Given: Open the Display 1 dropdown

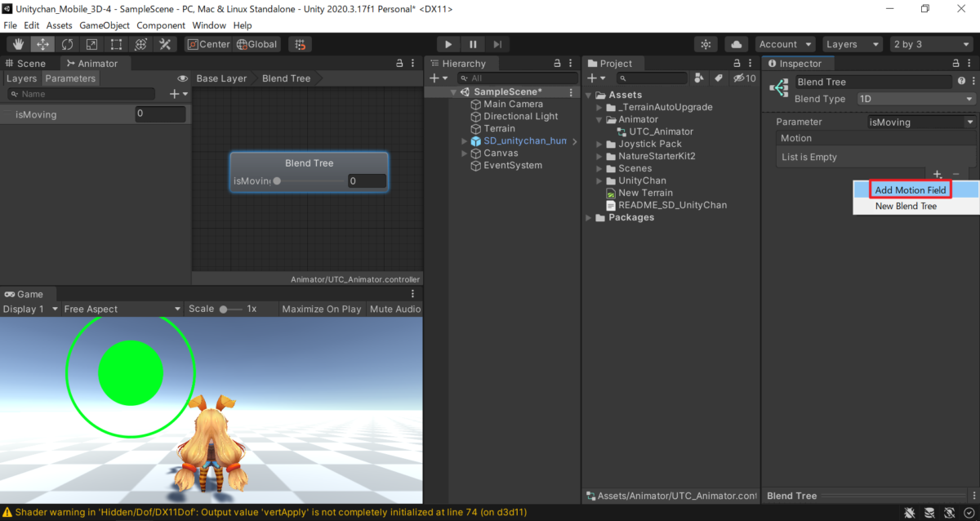Looking at the screenshot, I should point(31,309).
